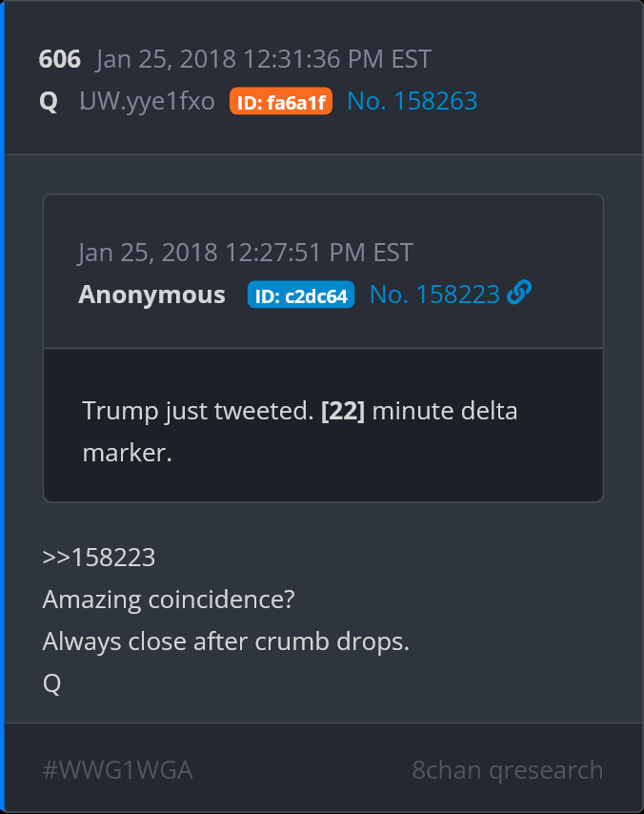This screenshot has width=644, height=814.
Task: Click the bold [22] marker text
Action: 343,412
